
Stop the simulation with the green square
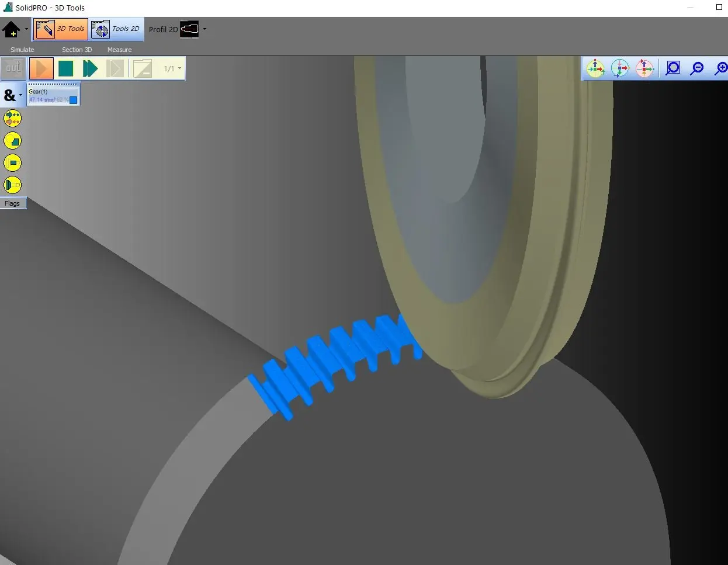pos(66,68)
